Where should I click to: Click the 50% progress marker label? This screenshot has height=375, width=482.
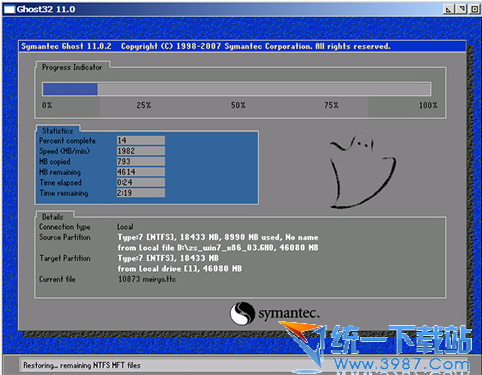click(x=238, y=105)
